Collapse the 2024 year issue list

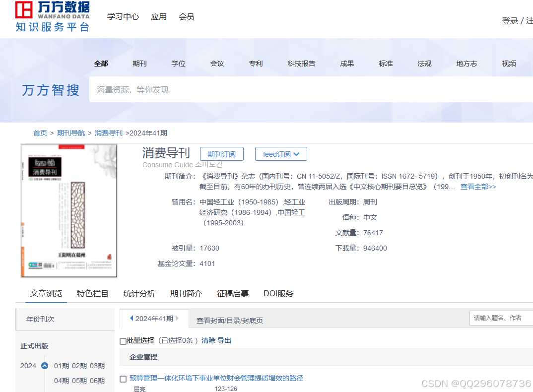45,366
